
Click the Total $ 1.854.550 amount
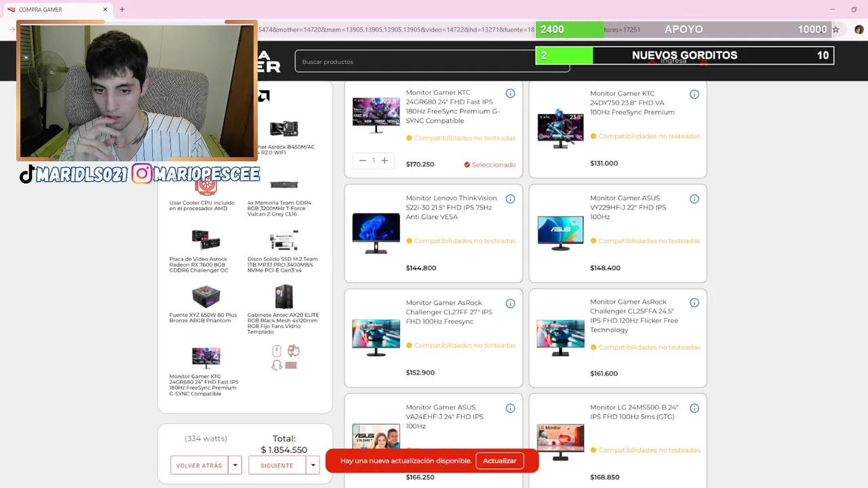[283, 450]
